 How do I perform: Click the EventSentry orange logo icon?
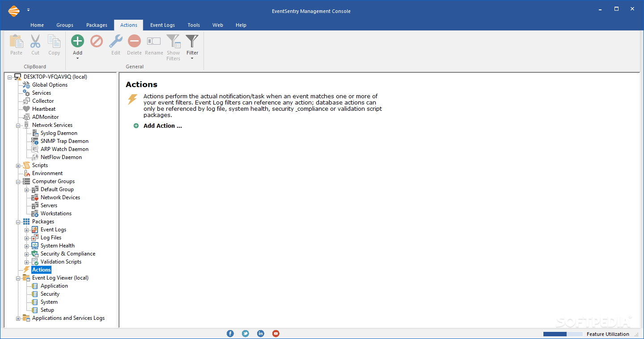pyautogui.click(x=14, y=11)
